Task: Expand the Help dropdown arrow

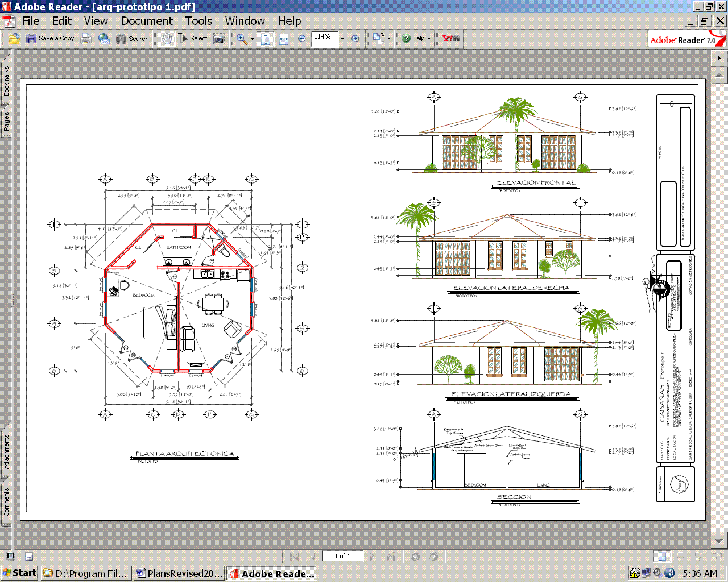Action: click(x=429, y=39)
